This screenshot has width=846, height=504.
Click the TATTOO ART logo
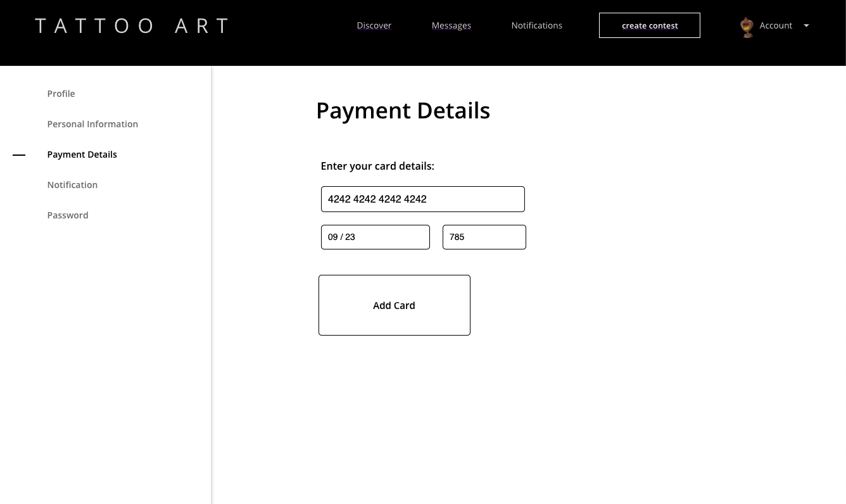(x=132, y=26)
